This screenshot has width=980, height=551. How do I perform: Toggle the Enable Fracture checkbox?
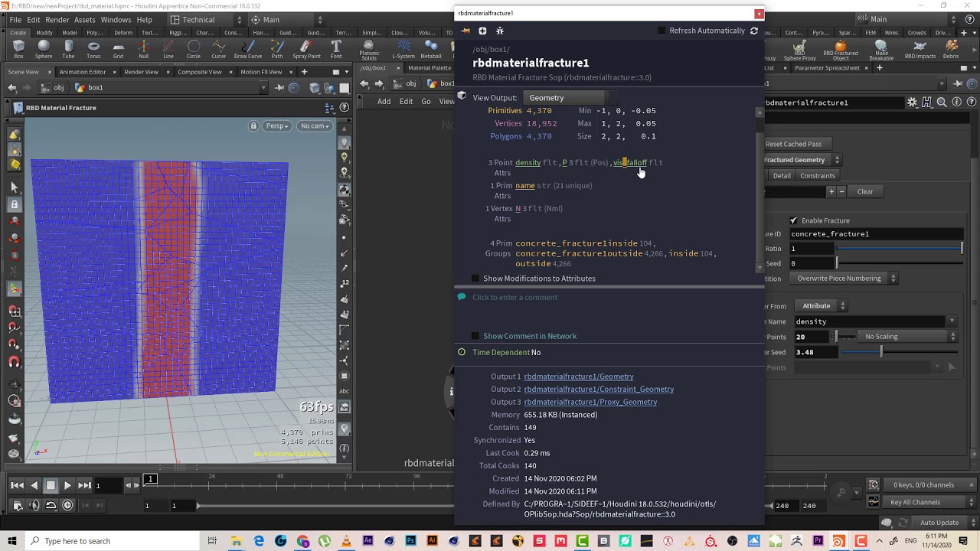pos(794,220)
